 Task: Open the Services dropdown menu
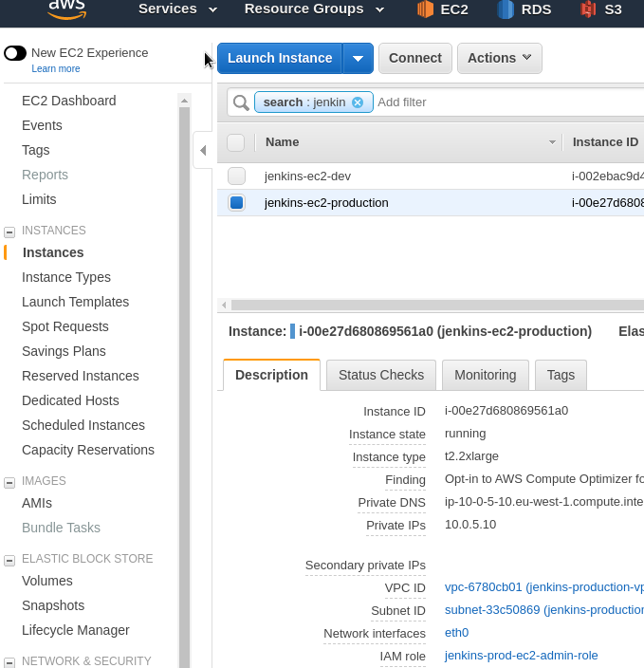tap(177, 9)
